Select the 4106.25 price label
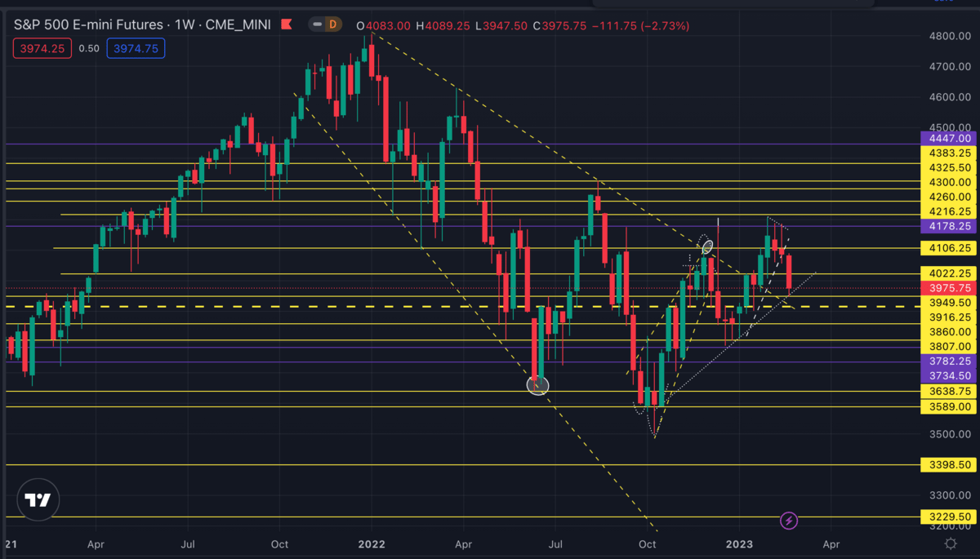This screenshot has height=559, width=980. [x=948, y=248]
